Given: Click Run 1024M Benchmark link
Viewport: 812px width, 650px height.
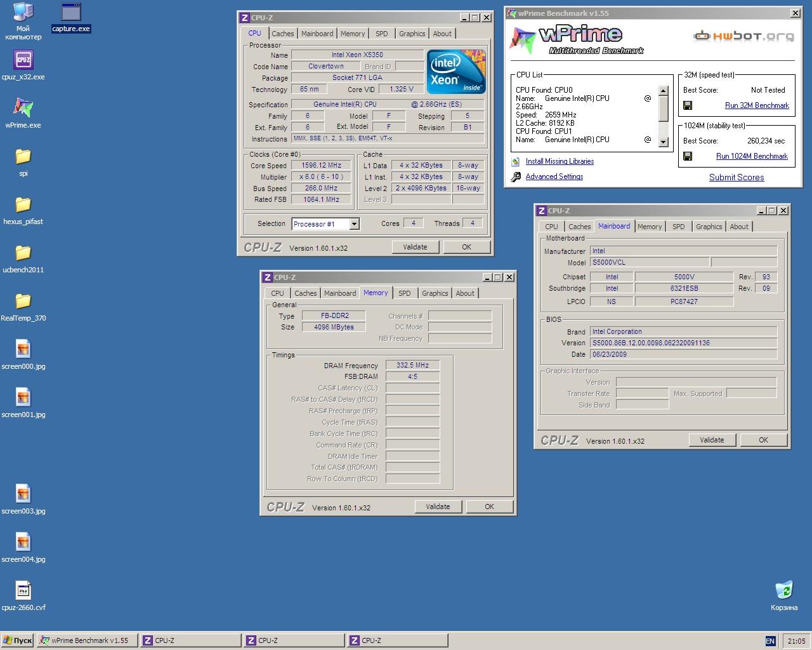Looking at the screenshot, I should (x=752, y=156).
